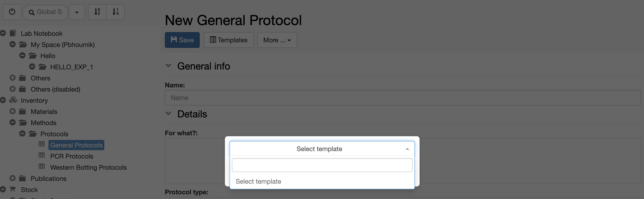The image size is (644, 199).
Task: Click the Stock shopping cart icon
Action: coord(13,189)
